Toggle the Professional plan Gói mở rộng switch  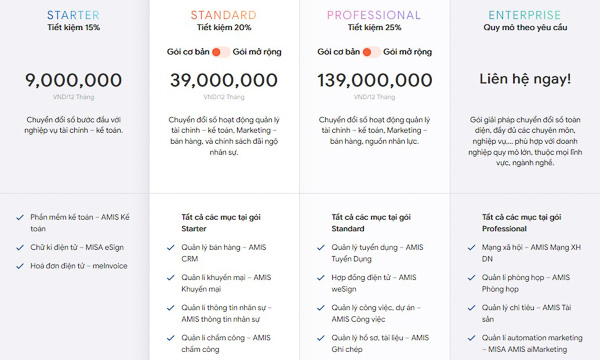(371, 52)
